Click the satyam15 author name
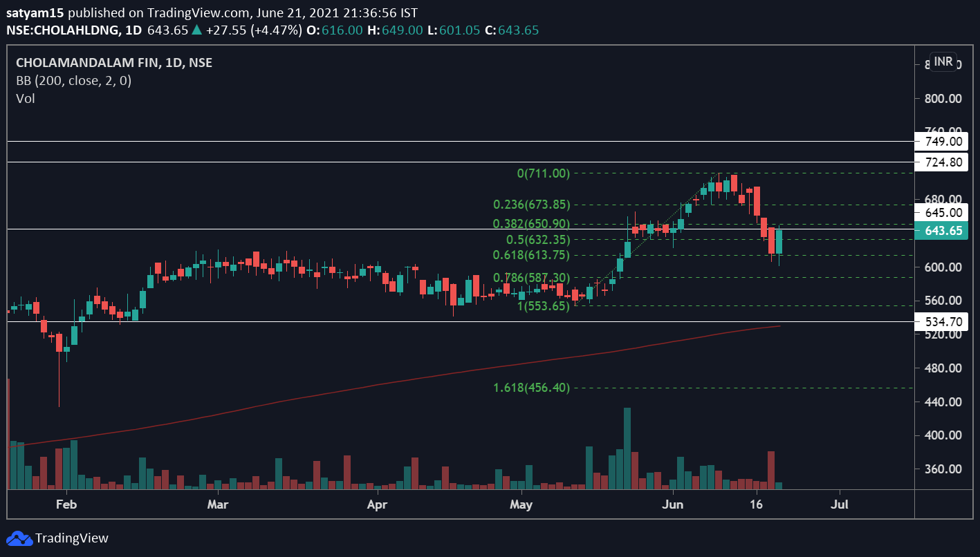The image size is (980, 557). [x=36, y=13]
